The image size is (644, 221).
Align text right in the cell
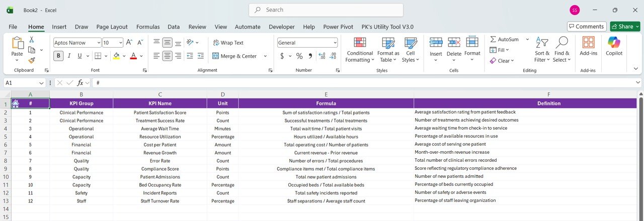tap(178, 56)
